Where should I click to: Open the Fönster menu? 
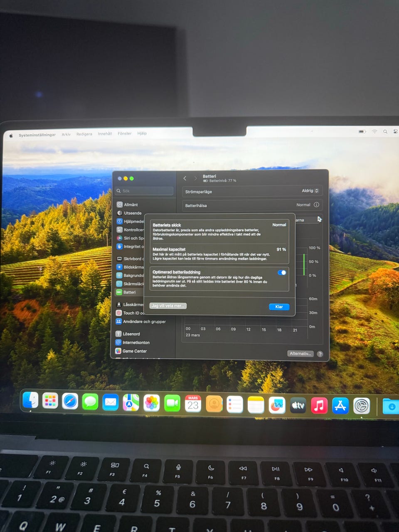pyautogui.click(x=125, y=133)
